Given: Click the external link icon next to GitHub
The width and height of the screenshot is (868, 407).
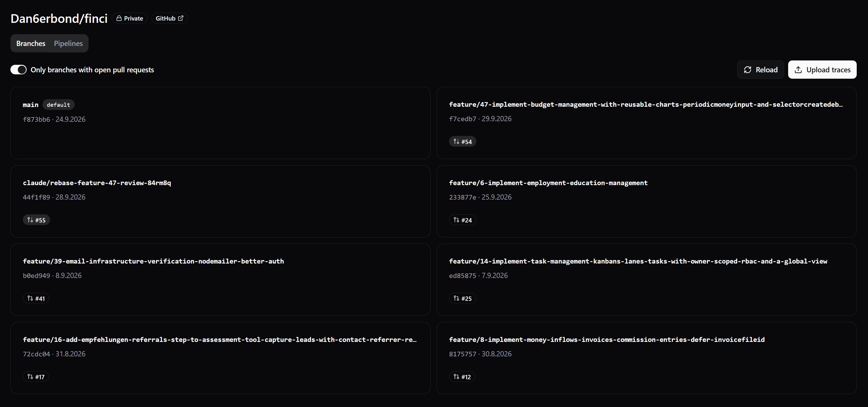Looking at the screenshot, I should tap(181, 18).
